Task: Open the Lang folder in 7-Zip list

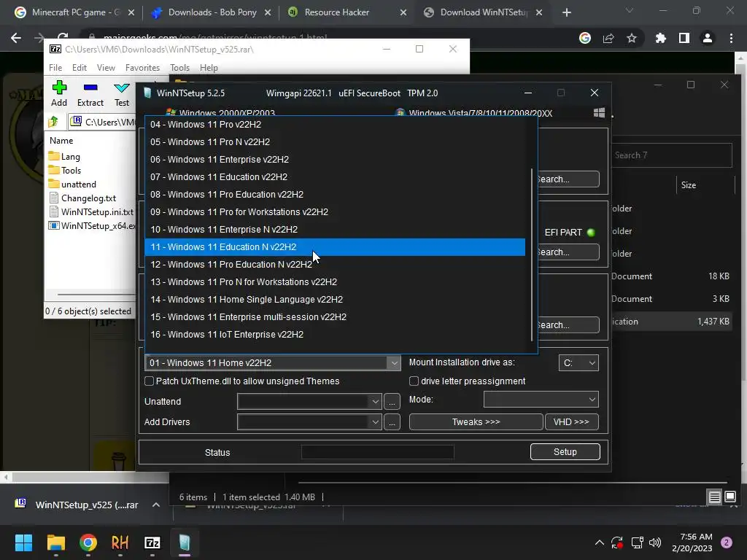Action: pos(64,156)
